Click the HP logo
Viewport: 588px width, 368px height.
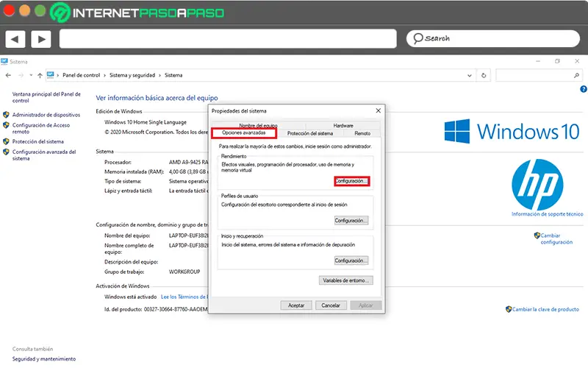pos(537,185)
